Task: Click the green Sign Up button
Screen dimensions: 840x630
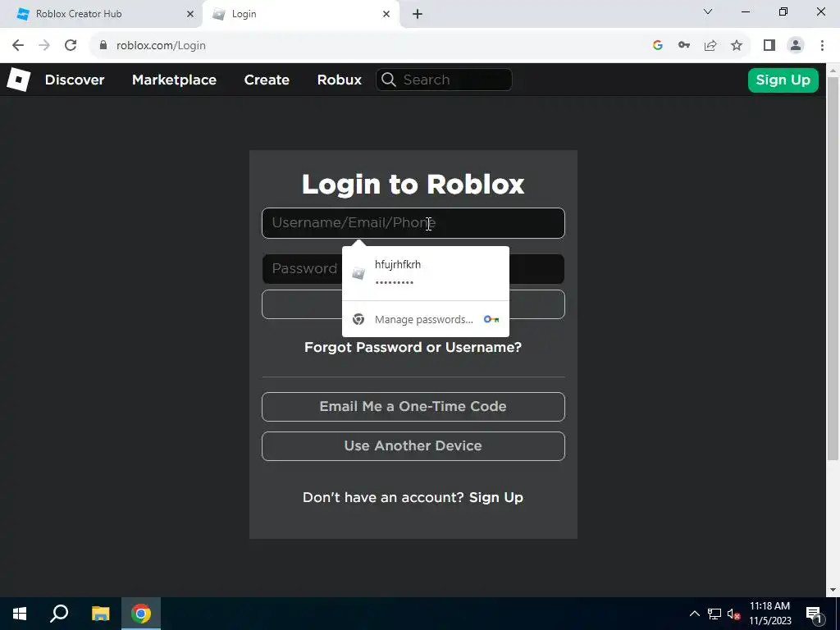Action: 783,80
